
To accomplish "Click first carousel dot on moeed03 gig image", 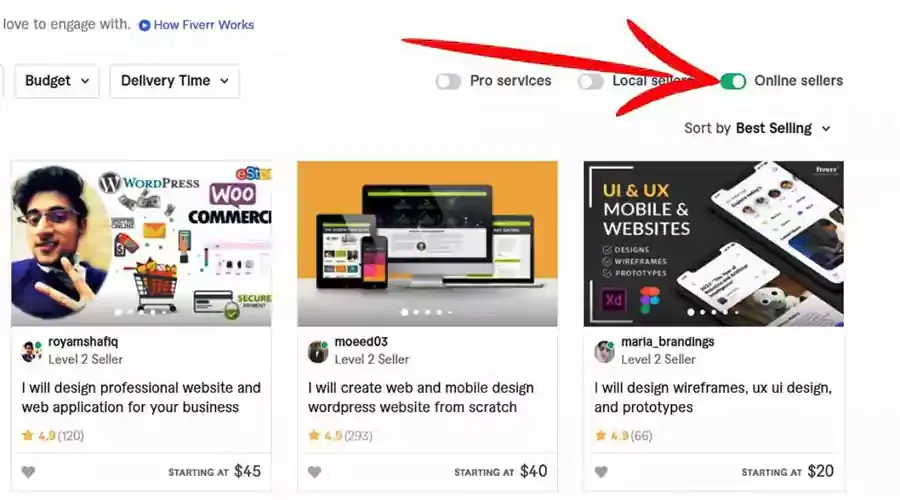I will click(405, 312).
